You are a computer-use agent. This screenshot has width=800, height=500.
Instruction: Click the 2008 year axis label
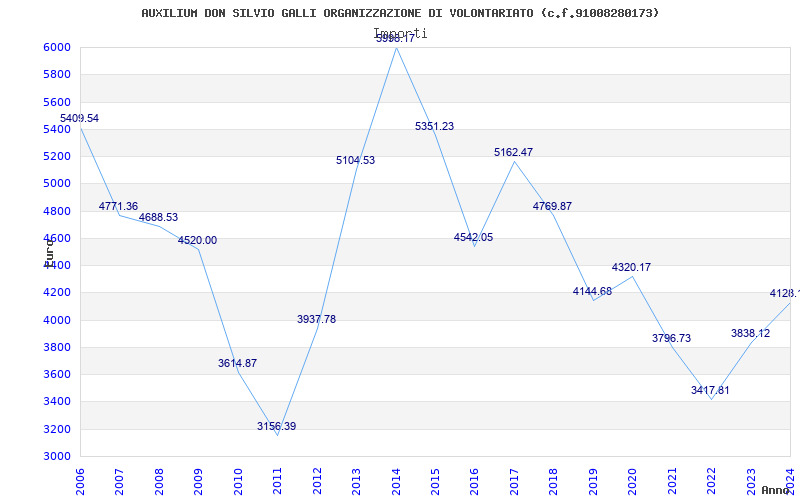click(159, 482)
